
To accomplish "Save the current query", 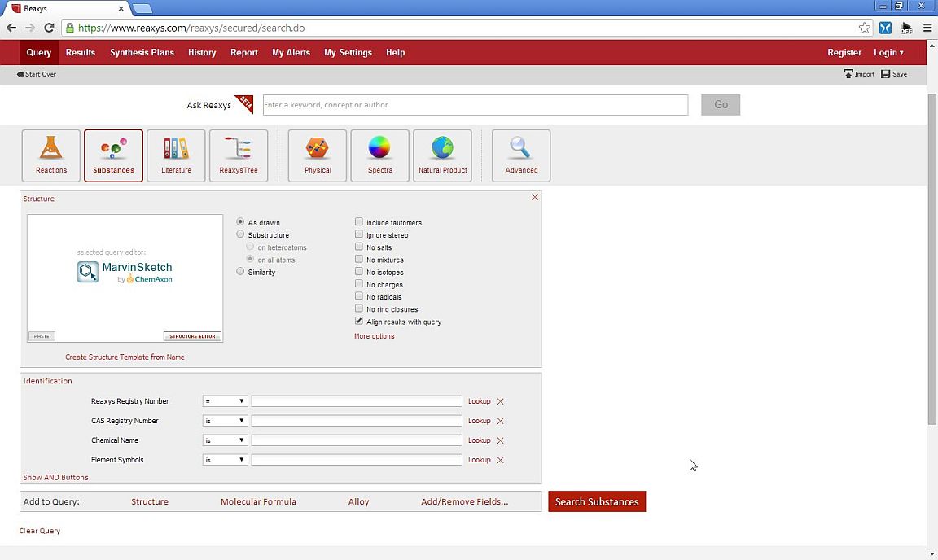I will tap(894, 74).
